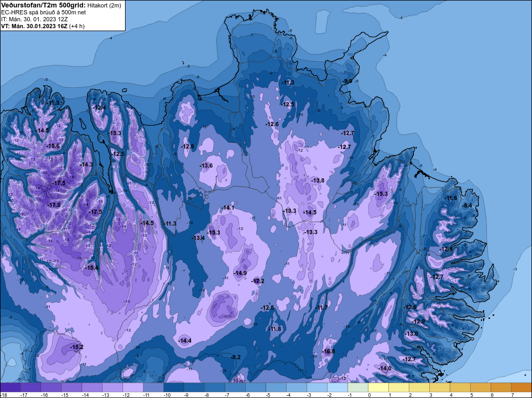Image resolution: width=532 pixels, height=398 pixels.
Task: Click the legend label '7' in the colour scale
Action: [512, 395]
